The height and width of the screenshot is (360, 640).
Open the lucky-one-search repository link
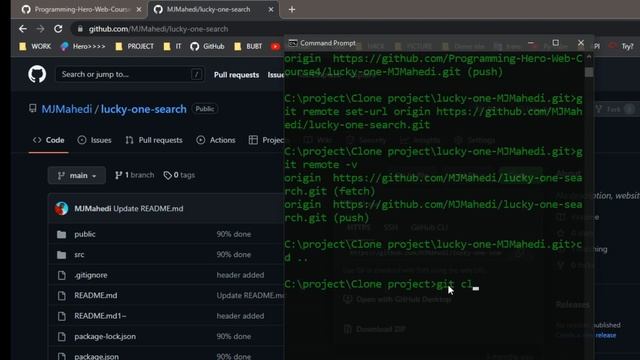(x=144, y=109)
